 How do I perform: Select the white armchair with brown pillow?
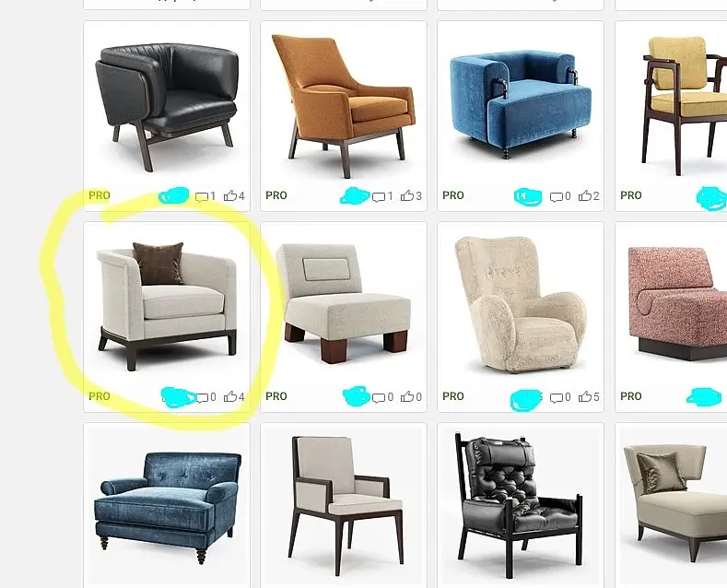tap(167, 305)
